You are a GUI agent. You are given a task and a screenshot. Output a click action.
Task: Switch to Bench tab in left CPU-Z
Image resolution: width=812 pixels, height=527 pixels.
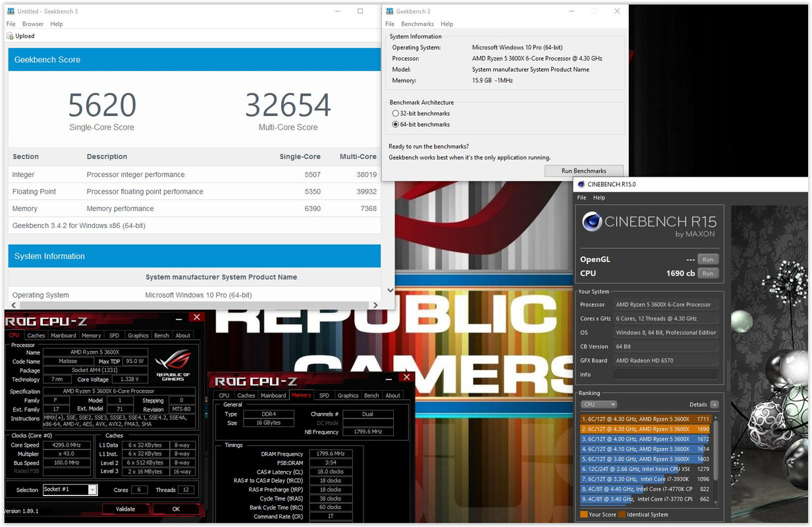click(x=162, y=335)
